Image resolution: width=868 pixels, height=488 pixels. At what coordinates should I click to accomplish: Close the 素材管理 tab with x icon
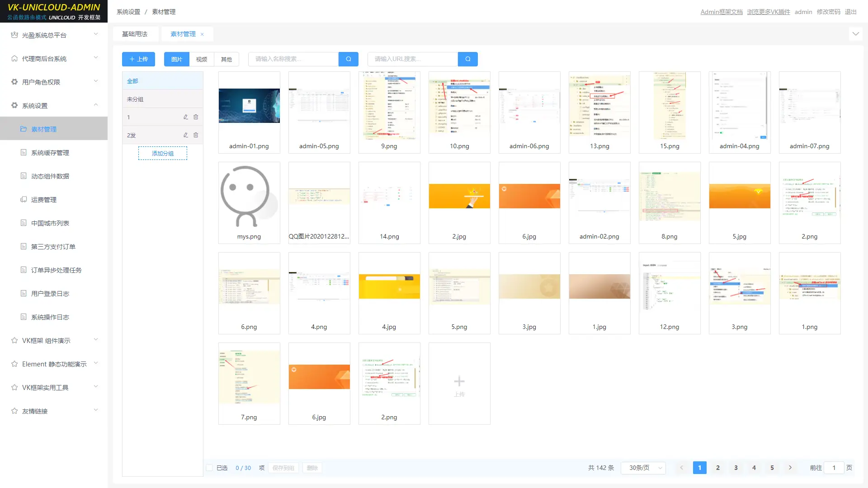tap(202, 34)
